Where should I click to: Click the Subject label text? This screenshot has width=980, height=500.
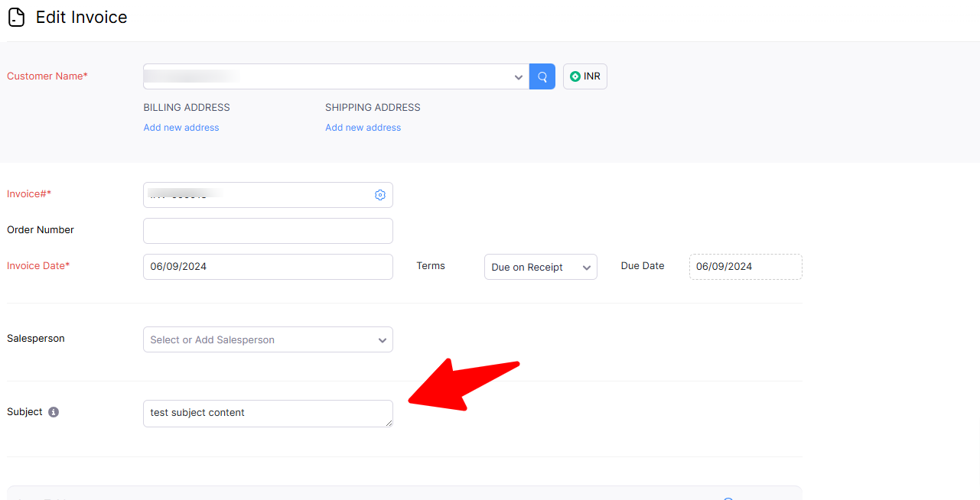click(x=24, y=412)
